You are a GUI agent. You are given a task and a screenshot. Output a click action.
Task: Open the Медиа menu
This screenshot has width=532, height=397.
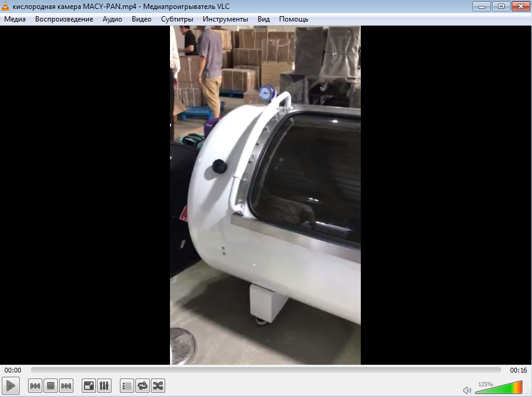(15, 19)
